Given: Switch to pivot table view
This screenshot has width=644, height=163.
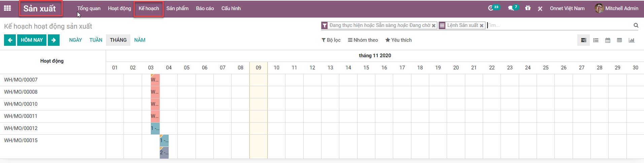Looking at the screenshot, I should click(619, 40).
